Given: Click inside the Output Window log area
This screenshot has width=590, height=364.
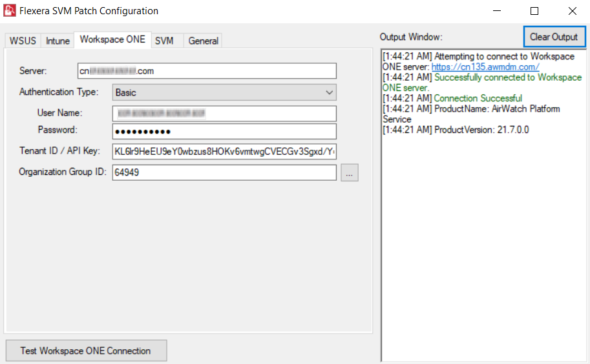Looking at the screenshot, I should click(x=483, y=245).
